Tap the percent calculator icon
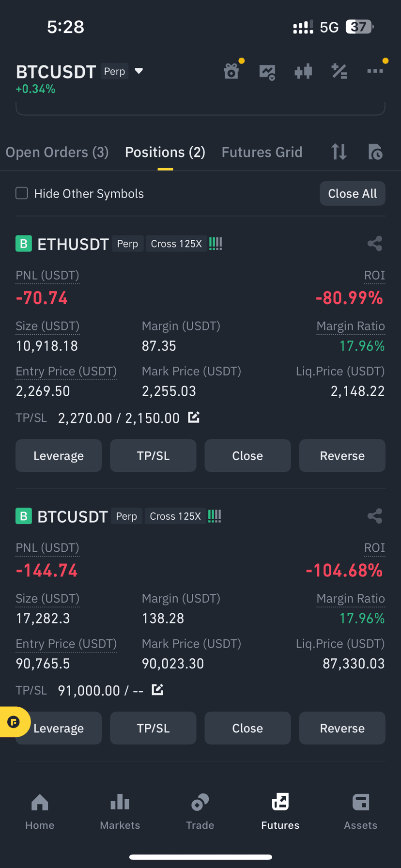The height and width of the screenshot is (868, 401). [x=339, y=72]
